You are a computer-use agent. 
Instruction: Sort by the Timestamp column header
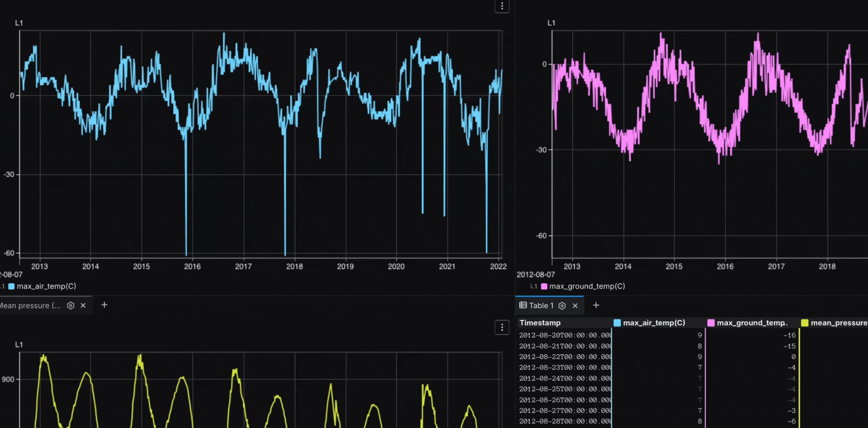click(x=540, y=323)
